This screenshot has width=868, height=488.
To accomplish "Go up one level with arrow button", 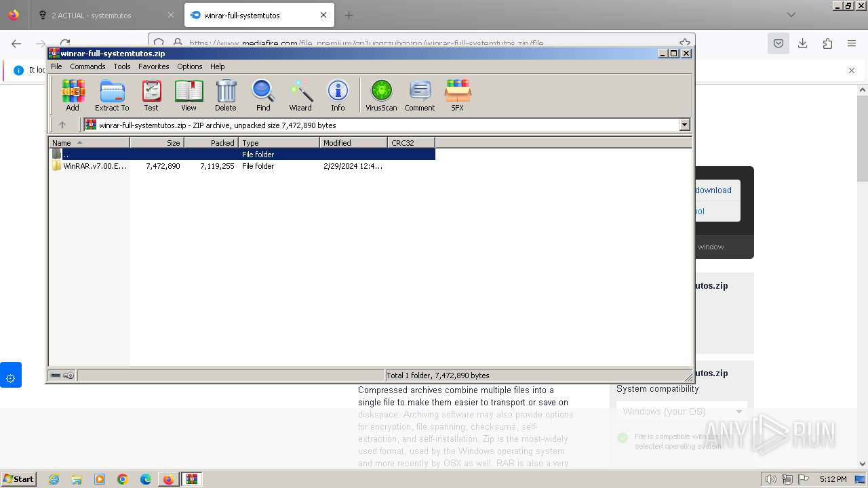I will tap(62, 125).
